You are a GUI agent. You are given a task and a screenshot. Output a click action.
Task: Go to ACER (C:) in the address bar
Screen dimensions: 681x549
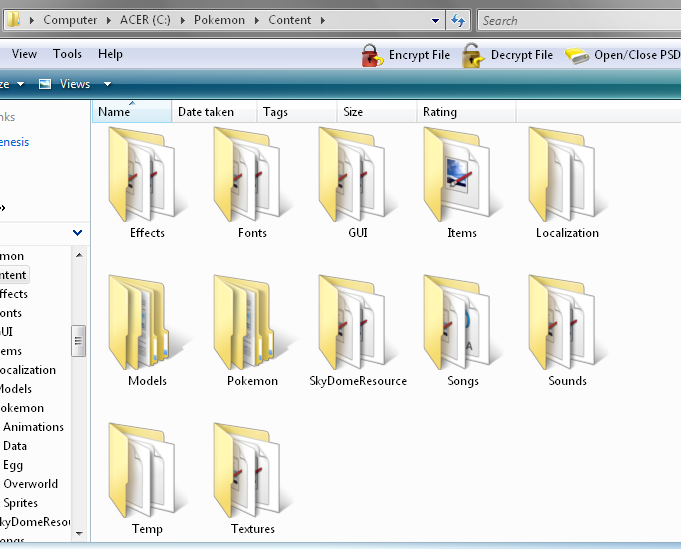point(145,20)
